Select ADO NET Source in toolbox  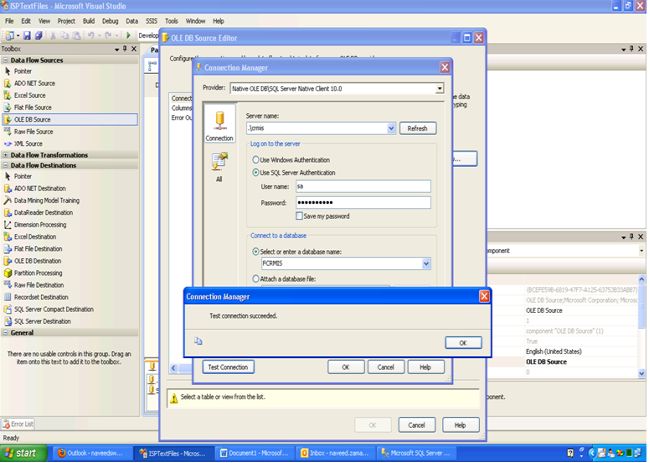pos(34,83)
